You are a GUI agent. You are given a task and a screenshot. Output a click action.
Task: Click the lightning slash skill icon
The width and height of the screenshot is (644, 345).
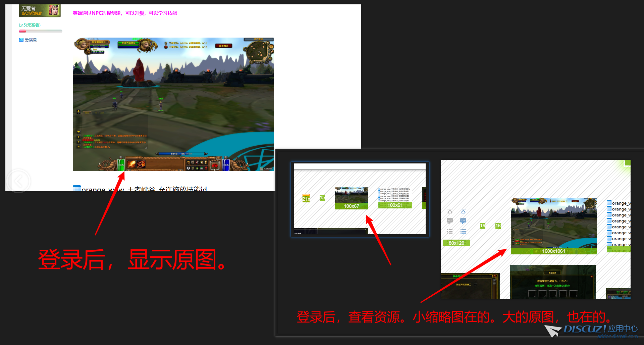(141, 164)
